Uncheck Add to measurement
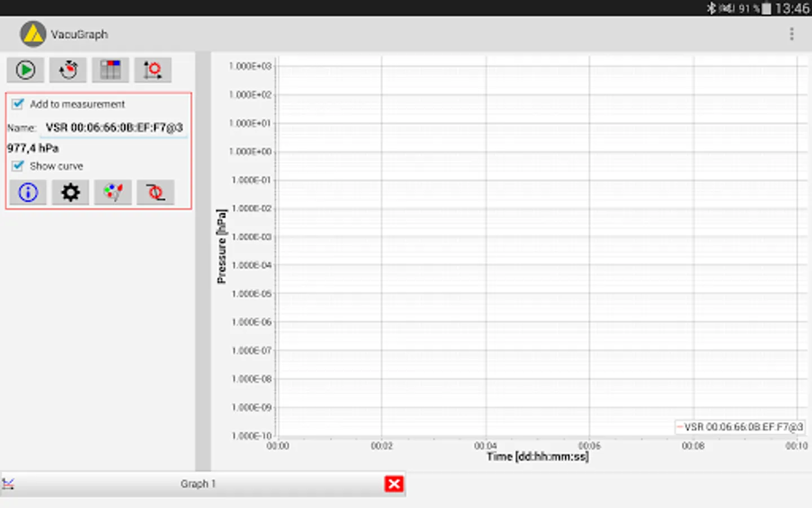 pyautogui.click(x=17, y=104)
